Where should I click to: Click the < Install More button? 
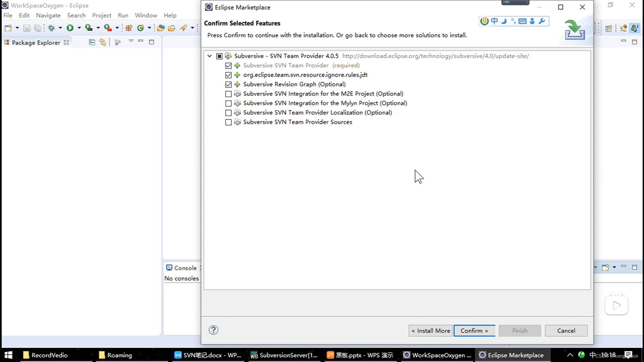coord(430,330)
